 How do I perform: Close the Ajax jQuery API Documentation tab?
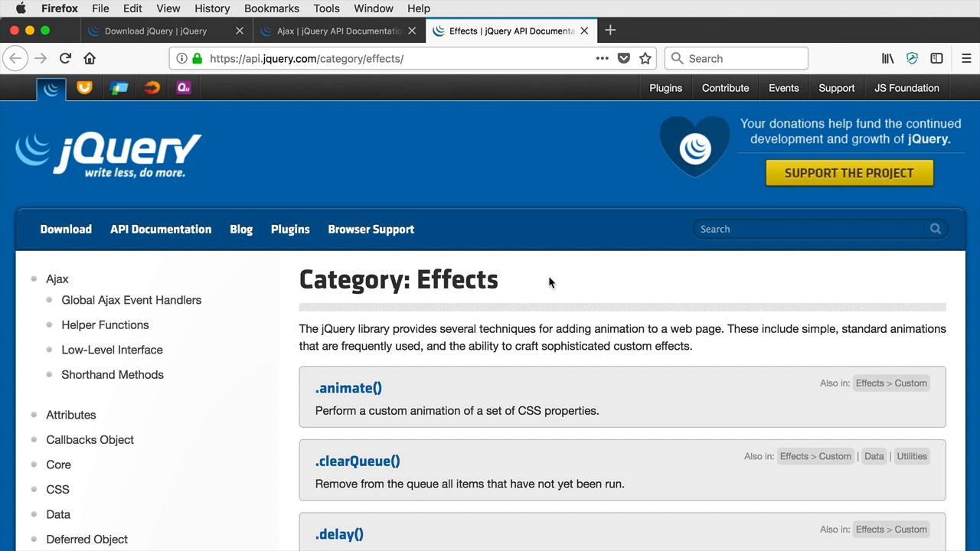(412, 31)
